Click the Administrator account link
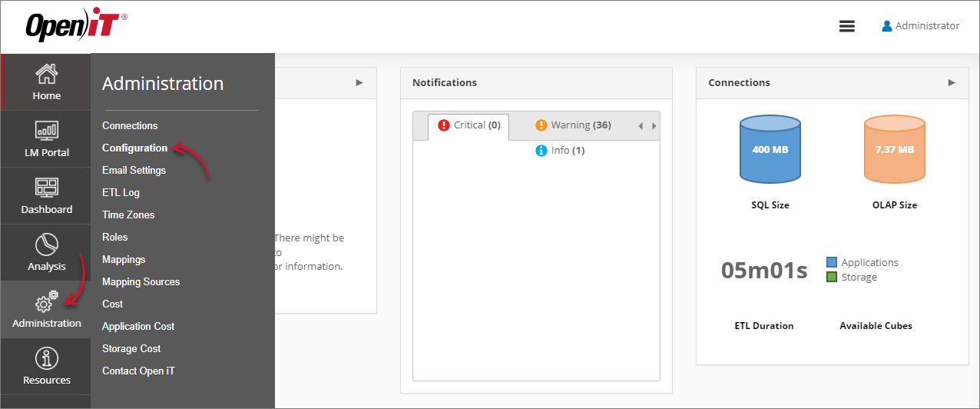 click(x=921, y=26)
